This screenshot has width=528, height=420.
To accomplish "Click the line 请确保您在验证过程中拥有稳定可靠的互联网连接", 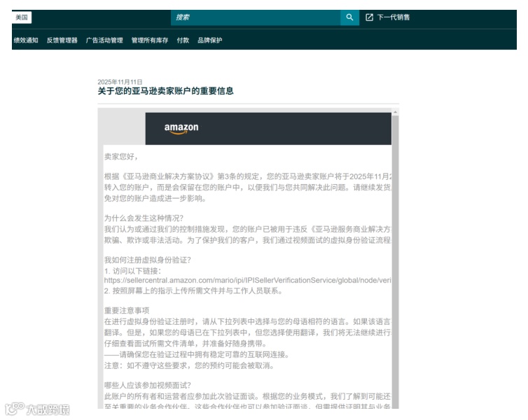I will click(197, 354).
